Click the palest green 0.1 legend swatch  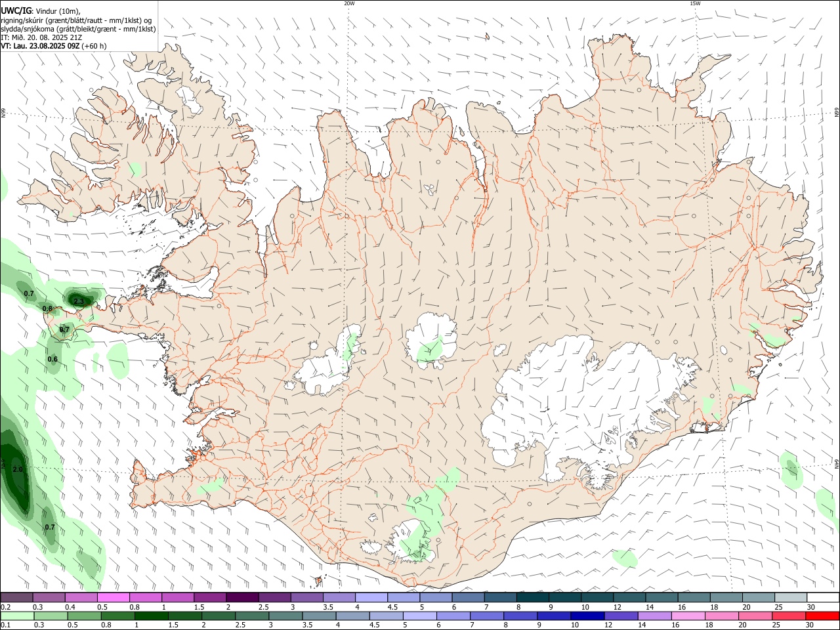pos(16,616)
